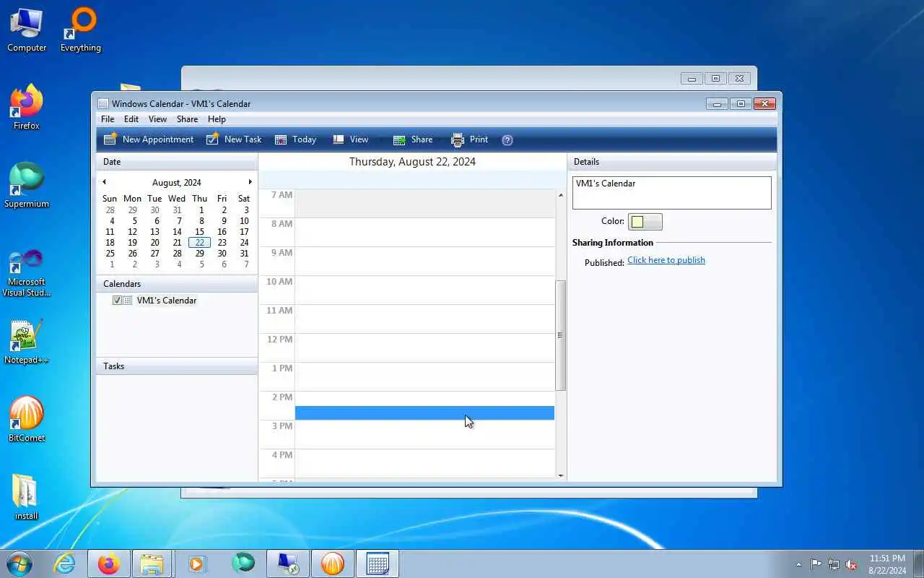Jump to Today in the toolbar
The image size is (924, 578).
[x=295, y=139]
